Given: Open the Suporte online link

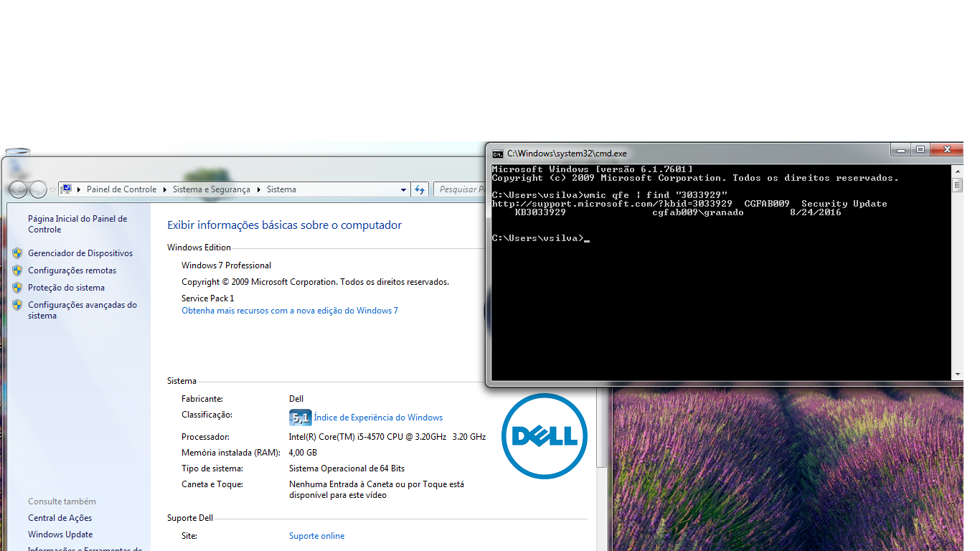Looking at the screenshot, I should (316, 536).
